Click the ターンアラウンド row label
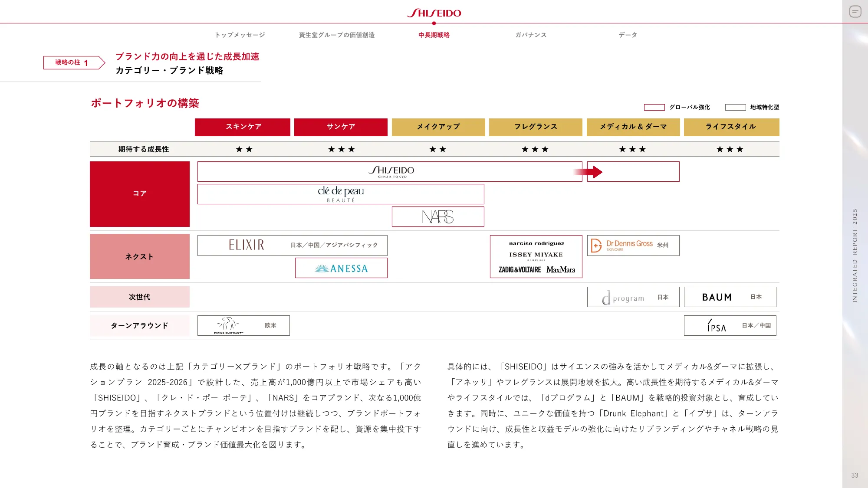Viewport: 868px width, 488px height. tap(140, 326)
